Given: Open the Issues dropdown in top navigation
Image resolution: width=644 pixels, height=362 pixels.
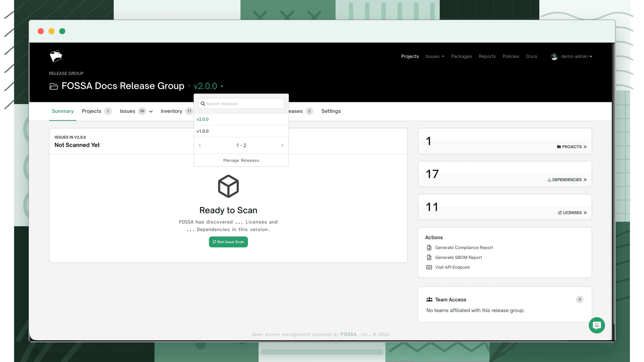Looking at the screenshot, I should [435, 56].
